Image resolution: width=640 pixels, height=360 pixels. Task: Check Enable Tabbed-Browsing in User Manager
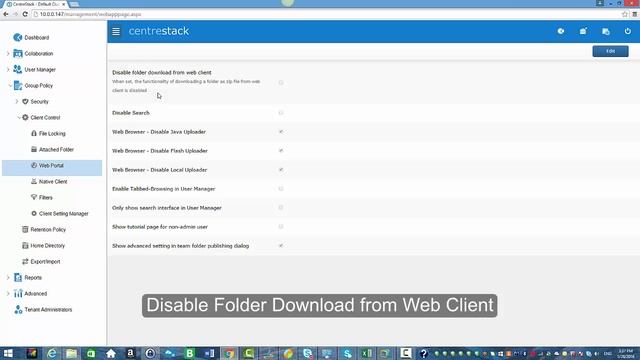tap(281, 189)
